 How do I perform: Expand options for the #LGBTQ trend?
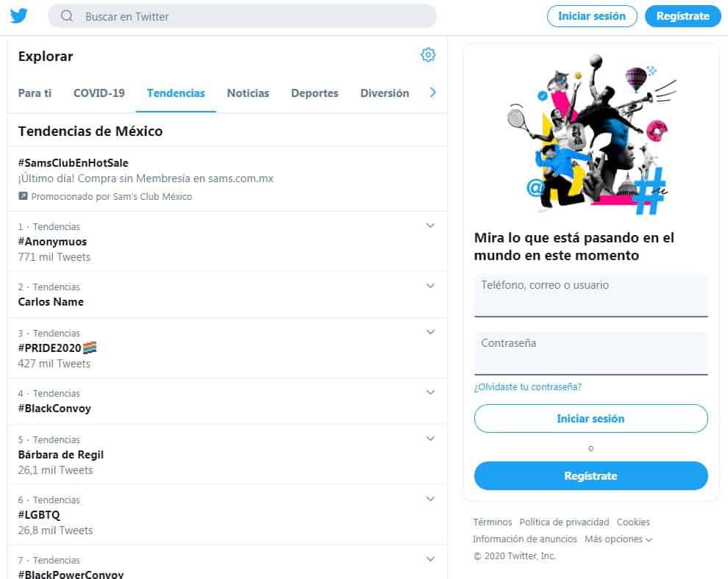pyautogui.click(x=430, y=499)
